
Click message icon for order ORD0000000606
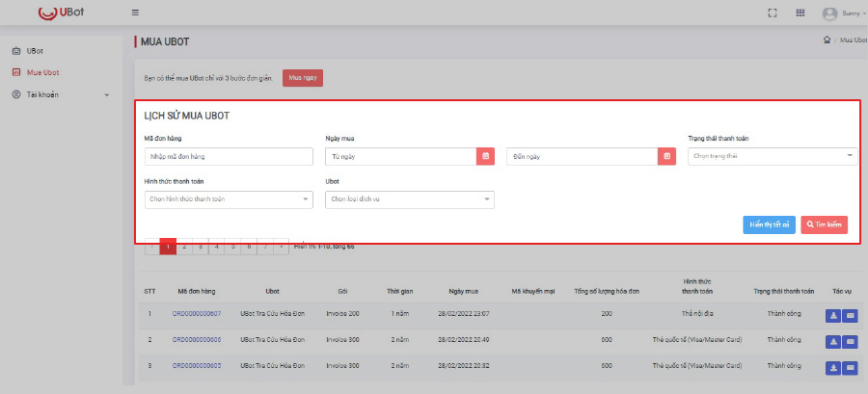tap(850, 342)
